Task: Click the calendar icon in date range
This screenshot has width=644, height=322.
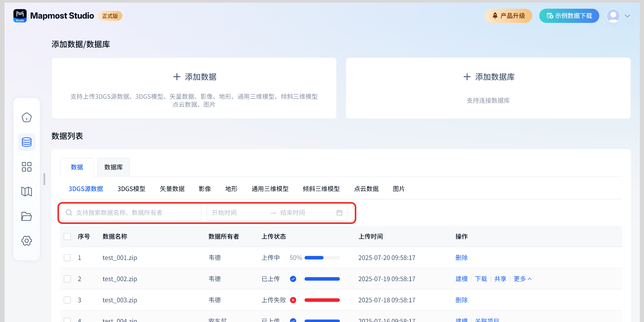Action: click(x=339, y=213)
